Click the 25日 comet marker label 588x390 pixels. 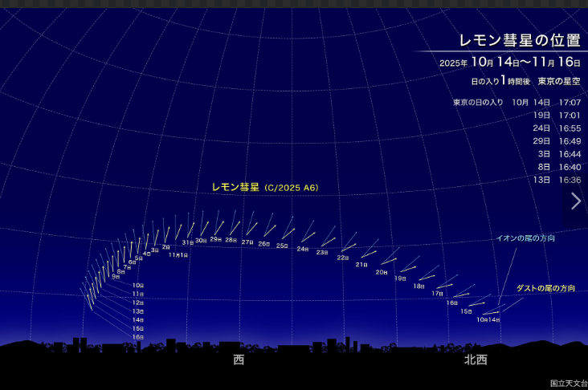[x=282, y=246]
